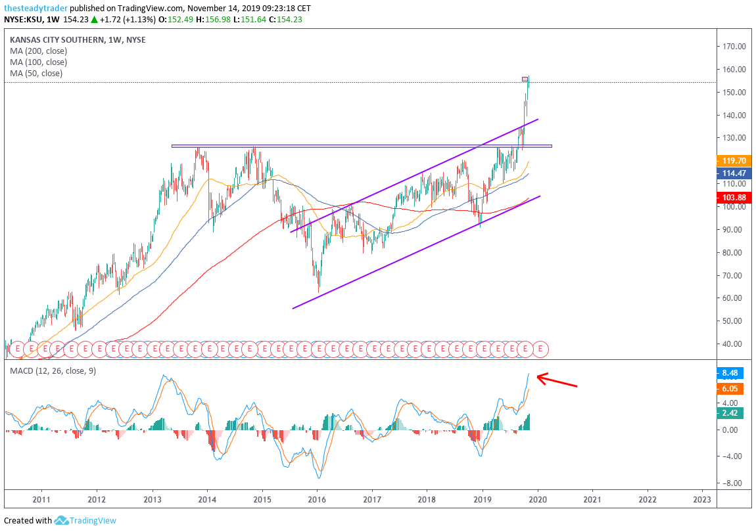Viewport: 756px width, 532px height.
Task: Click the 2016 label on time axis
Action: pos(317,499)
